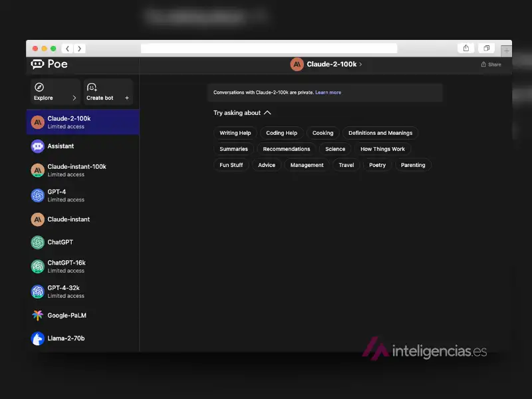Click the Writing Help suggestion chip
This screenshot has height=399, width=532.
(235, 133)
